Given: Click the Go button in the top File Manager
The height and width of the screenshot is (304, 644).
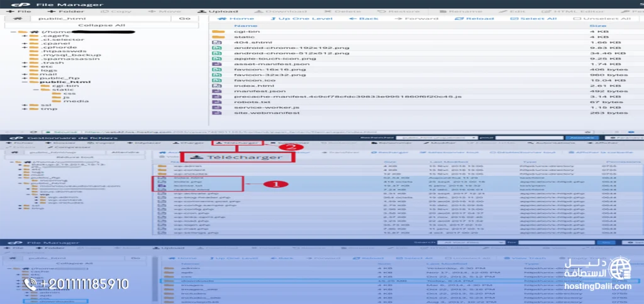Looking at the screenshot, I should [x=186, y=18].
